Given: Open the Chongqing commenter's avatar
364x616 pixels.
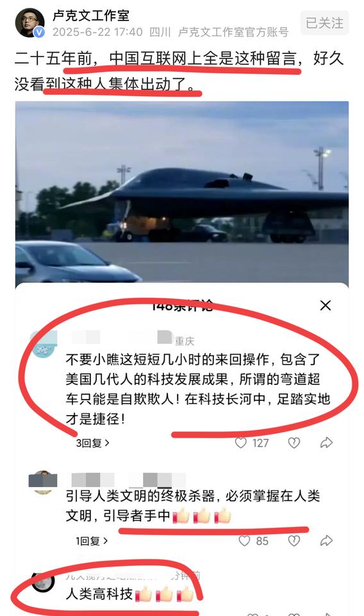Looking at the screenshot, I should (44, 344).
